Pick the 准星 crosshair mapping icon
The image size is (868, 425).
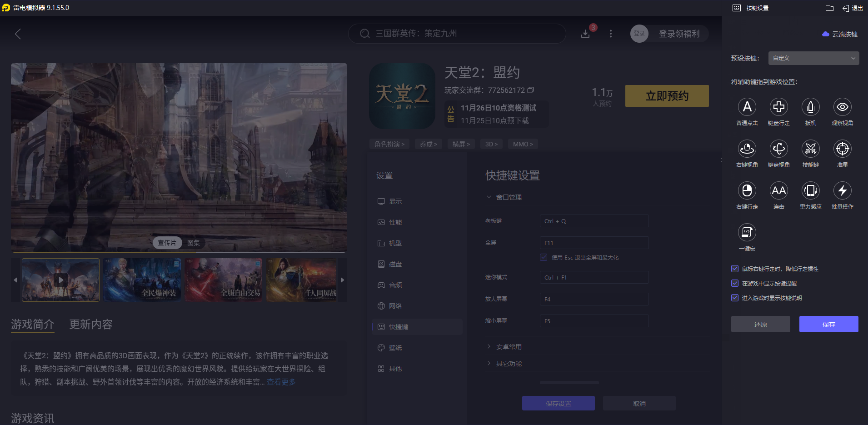(x=842, y=149)
